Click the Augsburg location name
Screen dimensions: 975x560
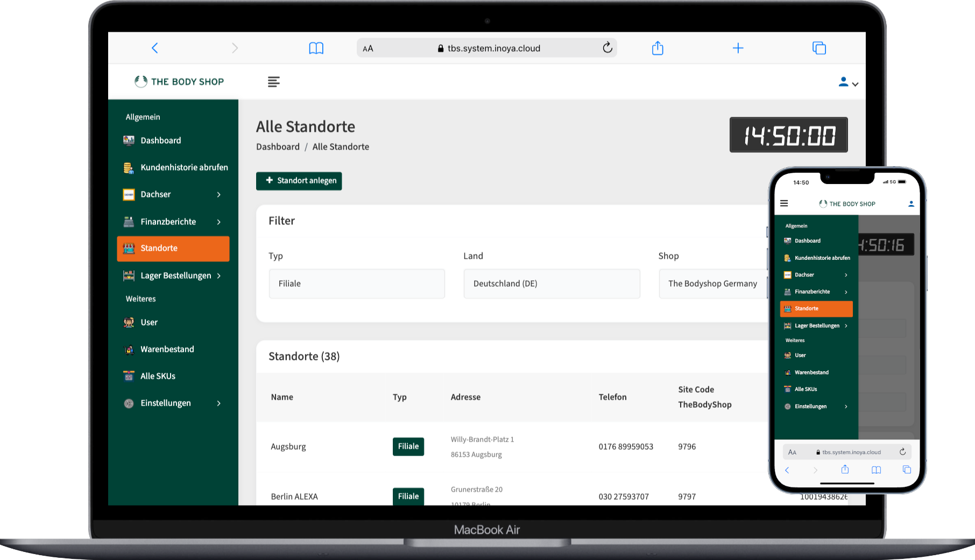tap(288, 446)
